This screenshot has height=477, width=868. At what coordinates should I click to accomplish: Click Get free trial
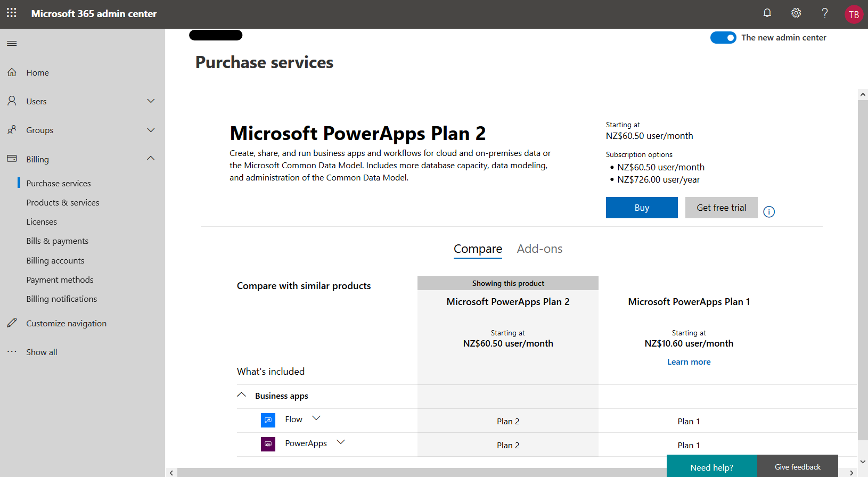722,208
